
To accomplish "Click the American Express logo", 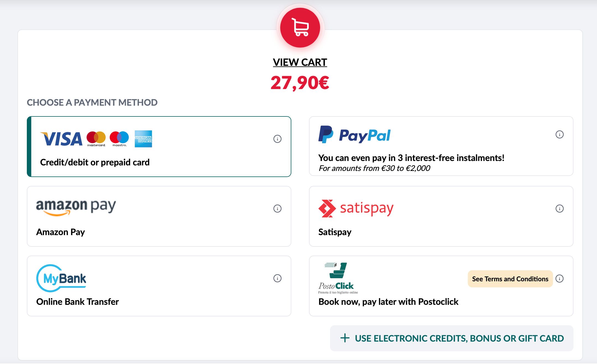I will [143, 139].
